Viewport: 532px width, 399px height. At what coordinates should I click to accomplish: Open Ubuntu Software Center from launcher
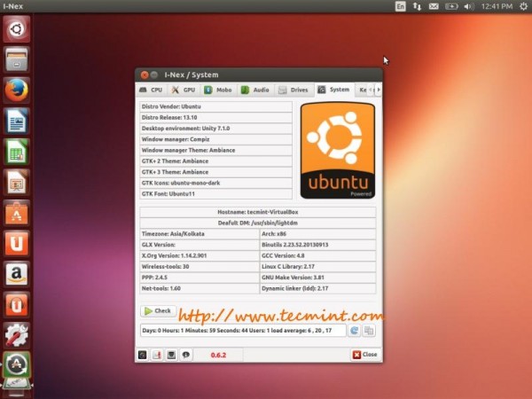(16, 213)
